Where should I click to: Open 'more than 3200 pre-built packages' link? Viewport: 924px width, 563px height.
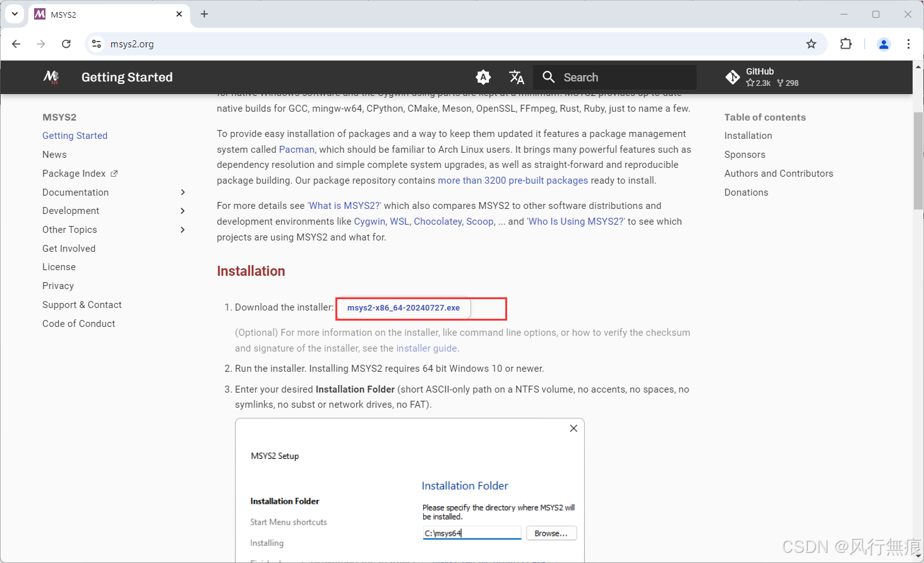pyautogui.click(x=513, y=181)
